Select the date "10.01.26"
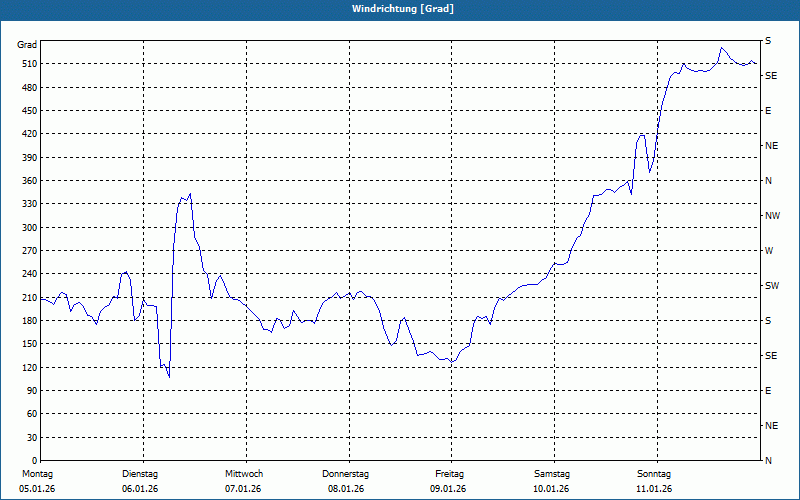The height and width of the screenshot is (500, 800). [x=551, y=489]
